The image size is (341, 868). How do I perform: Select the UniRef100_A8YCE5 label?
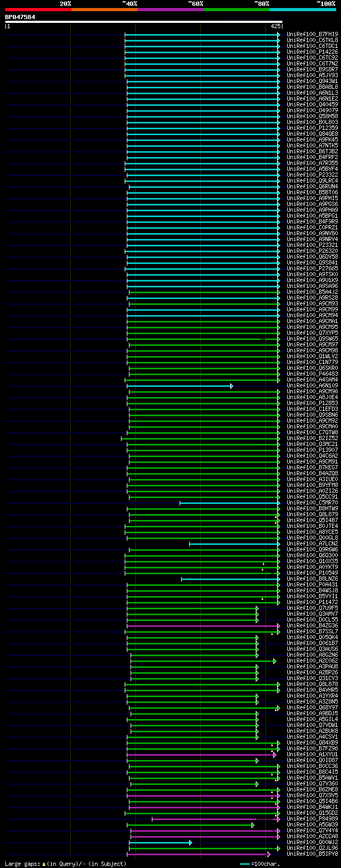tap(312, 532)
